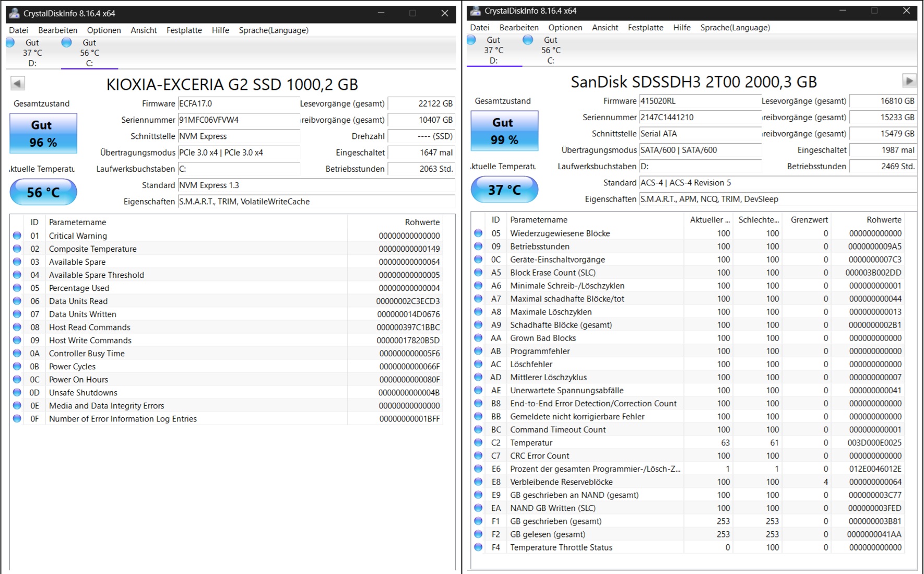Select the Command Timeout Count row
Image resolution: width=924 pixels, height=574 pixels.
click(x=688, y=429)
